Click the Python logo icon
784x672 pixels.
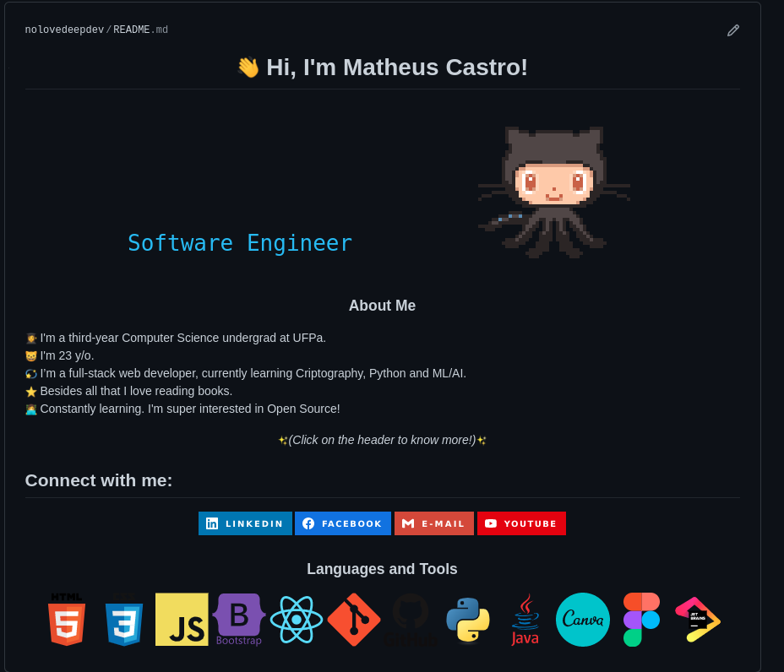(x=468, y=620)
